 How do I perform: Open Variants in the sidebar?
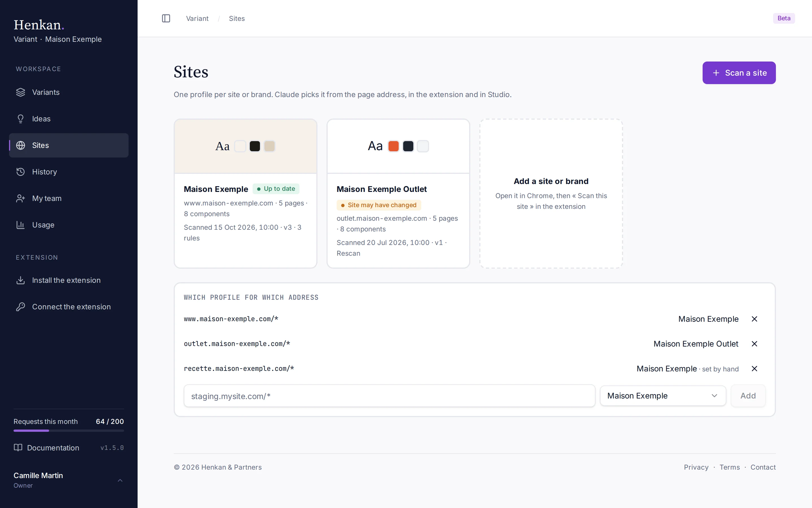pos(69,92)
